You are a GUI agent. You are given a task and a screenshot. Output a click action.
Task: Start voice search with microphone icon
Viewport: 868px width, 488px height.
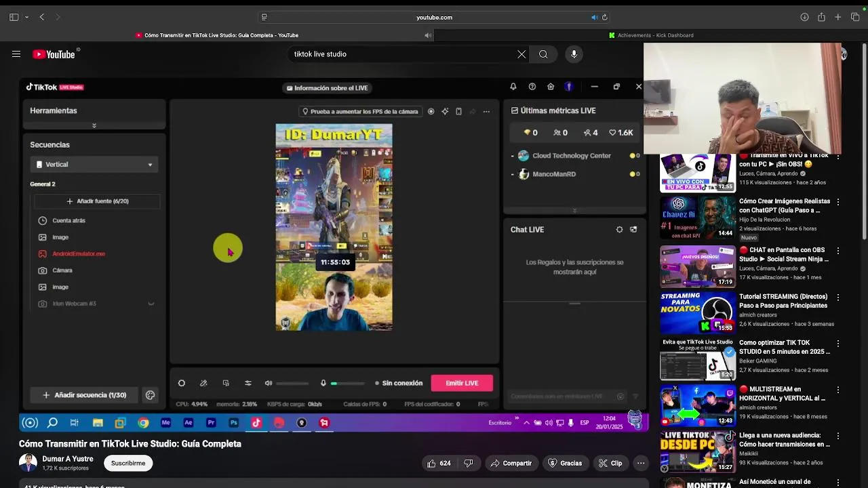pos(574,54)
